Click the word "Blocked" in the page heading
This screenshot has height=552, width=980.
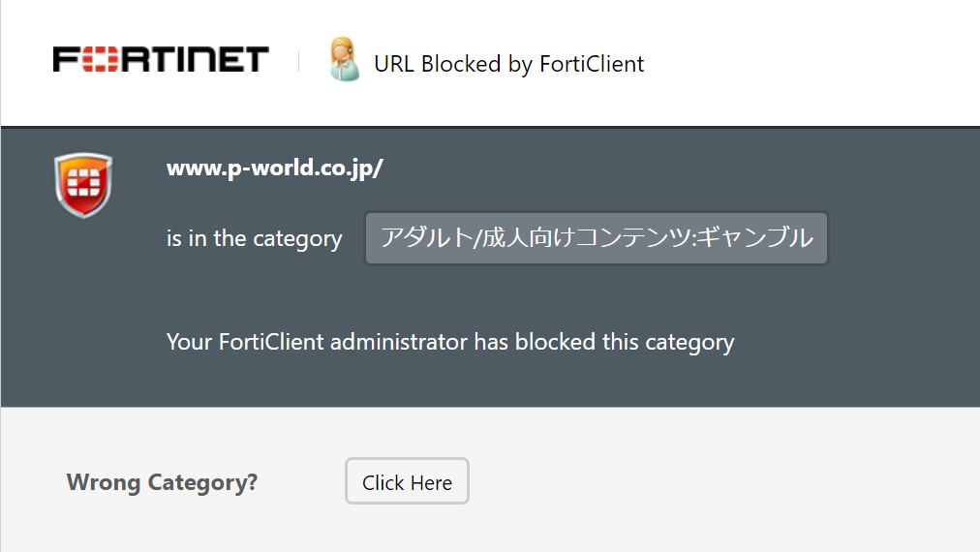(x=461, y=64)
